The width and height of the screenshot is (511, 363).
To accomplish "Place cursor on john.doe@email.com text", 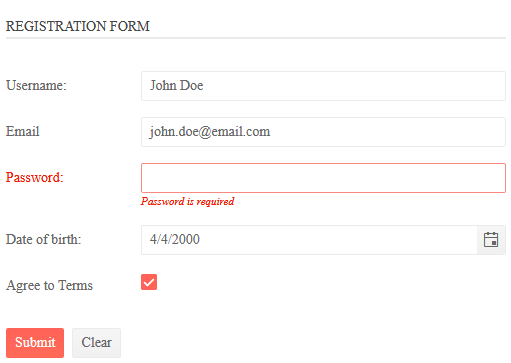I will point(210,132).
